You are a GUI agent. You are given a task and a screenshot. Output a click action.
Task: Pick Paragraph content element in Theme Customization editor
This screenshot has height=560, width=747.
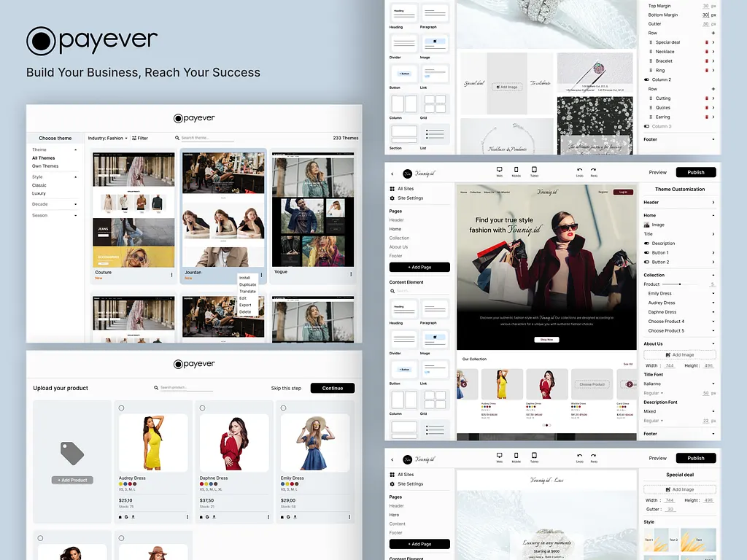click(x=435, y=309)
